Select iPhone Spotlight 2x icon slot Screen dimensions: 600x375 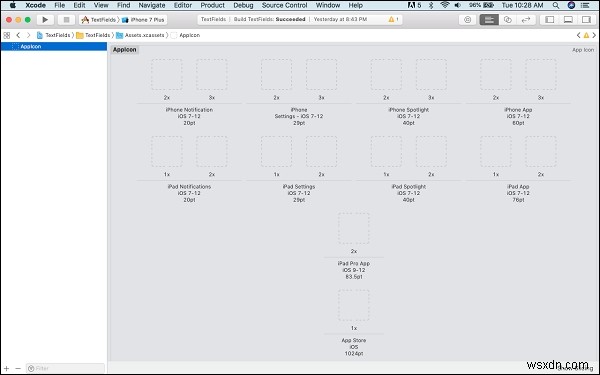pos(386,74)
